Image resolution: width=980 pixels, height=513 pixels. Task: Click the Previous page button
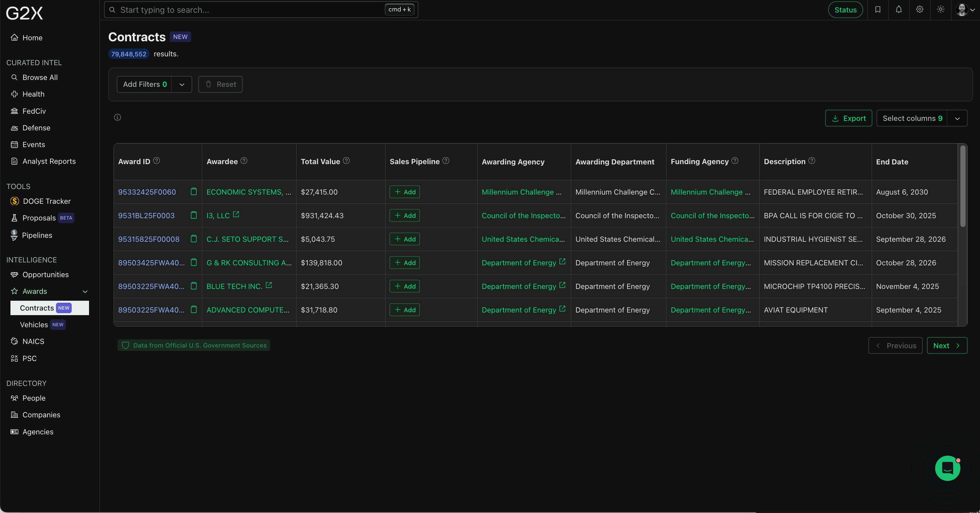[895, 345]
